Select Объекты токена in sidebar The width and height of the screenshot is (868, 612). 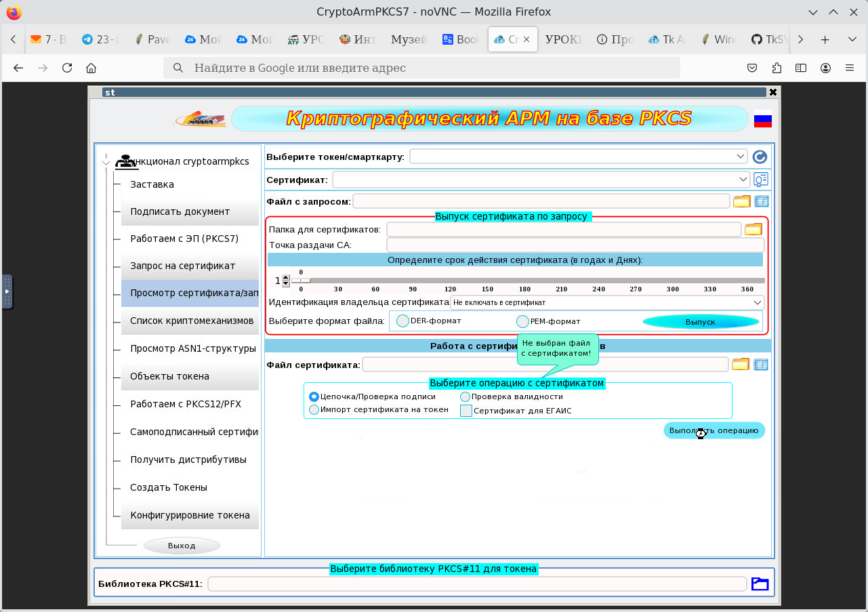[x=169, y=376]
